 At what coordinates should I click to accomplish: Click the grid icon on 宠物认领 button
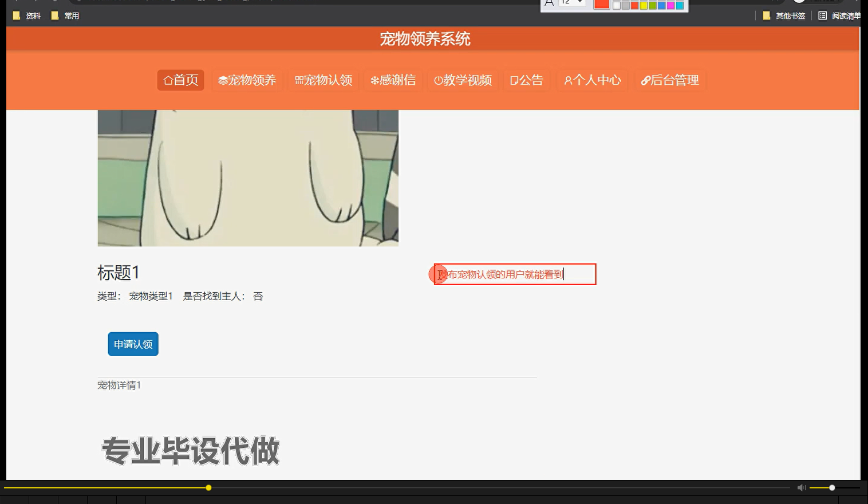click(298, 80)
